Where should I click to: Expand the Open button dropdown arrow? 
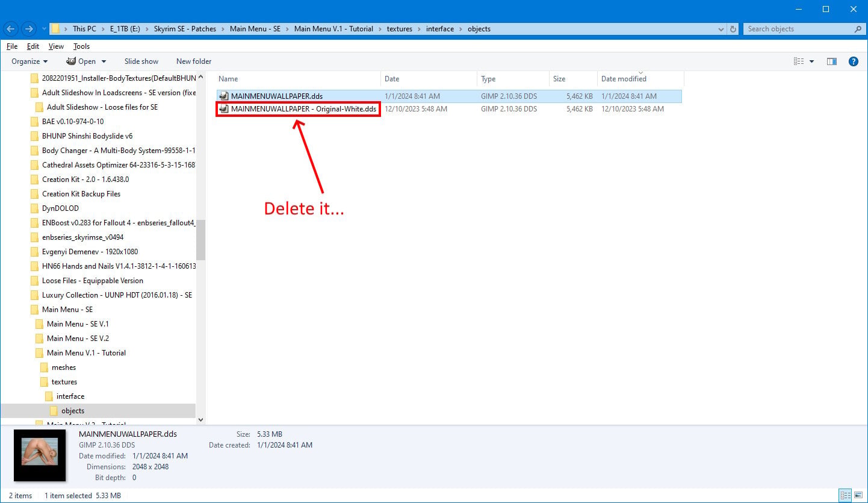point(104,61)
